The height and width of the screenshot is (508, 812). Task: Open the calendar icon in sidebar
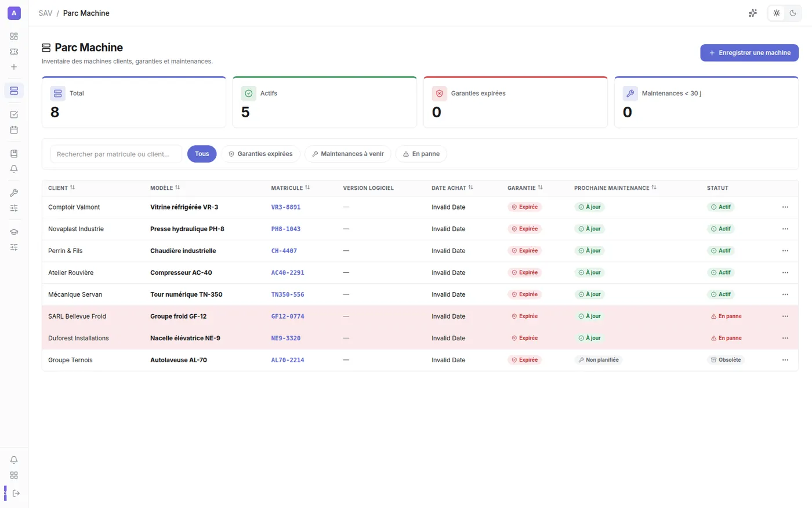tap(14, 130)
